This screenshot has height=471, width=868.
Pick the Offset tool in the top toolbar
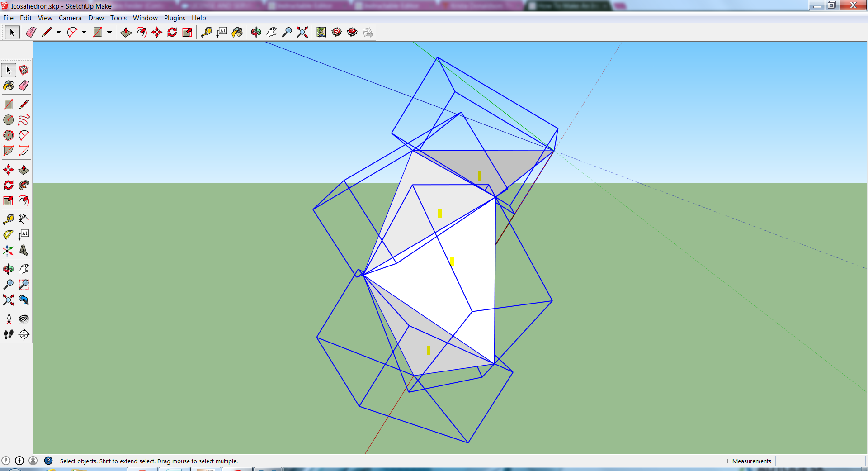coord(142,32)
